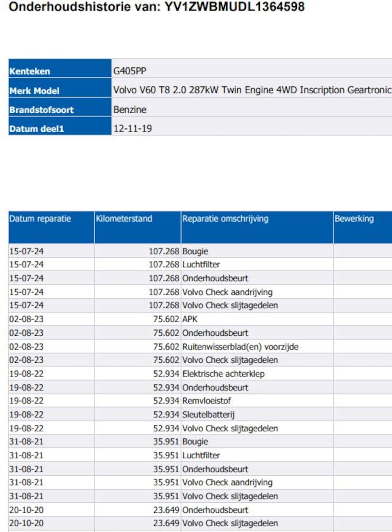Select the Ruitenwisserblad(en) voorzijde row

click(x=200, y=347)
